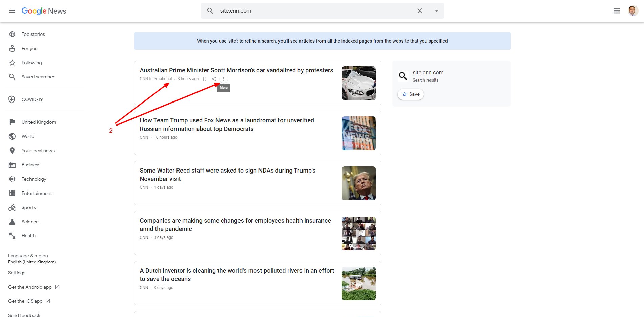Click the COVID-19 shield icon

[x=12, y=99]
